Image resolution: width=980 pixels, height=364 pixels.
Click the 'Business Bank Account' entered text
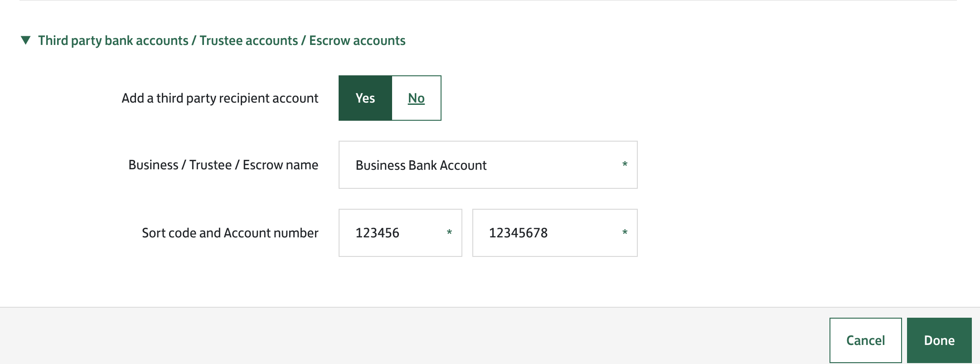click(x=421, y=165)
